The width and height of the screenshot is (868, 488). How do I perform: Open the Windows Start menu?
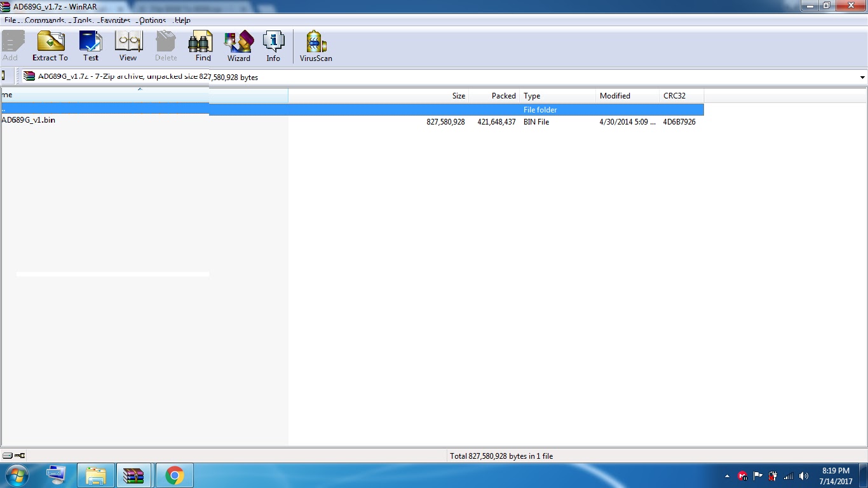(17, 475)
